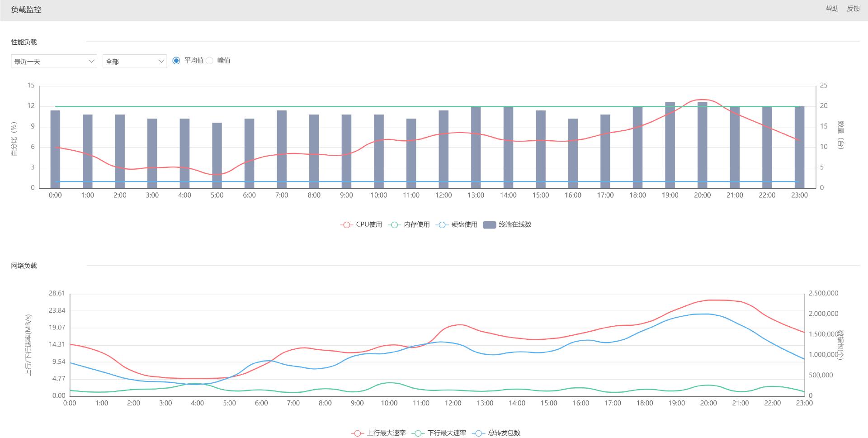Select the 平均值 radio button
Screen dimensions: 868x438
176,61
